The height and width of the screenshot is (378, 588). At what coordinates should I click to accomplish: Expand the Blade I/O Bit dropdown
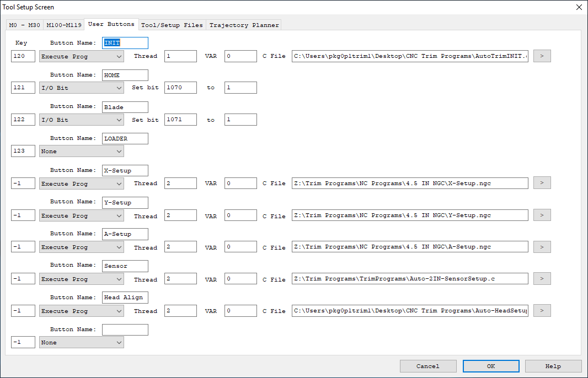point(81,120)
